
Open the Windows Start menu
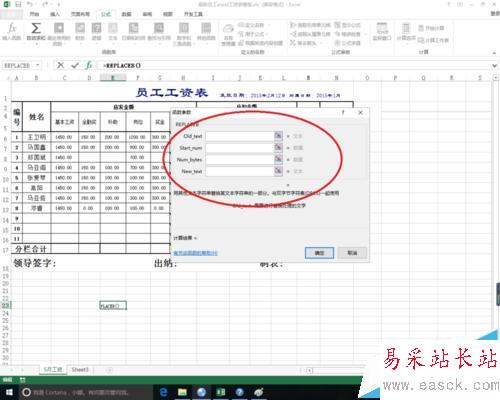pyautogui.click(x=9, y=392)
